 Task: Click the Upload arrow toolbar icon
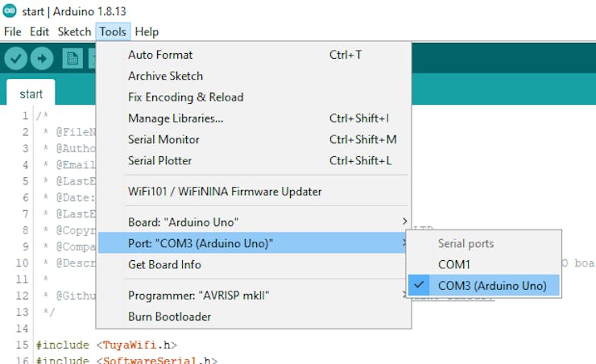(42, 58)
